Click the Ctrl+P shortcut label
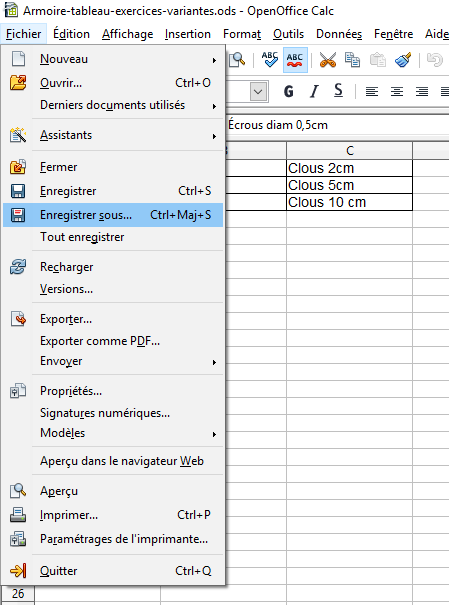This screenshot has height=605, width=450. pos(194,515)
